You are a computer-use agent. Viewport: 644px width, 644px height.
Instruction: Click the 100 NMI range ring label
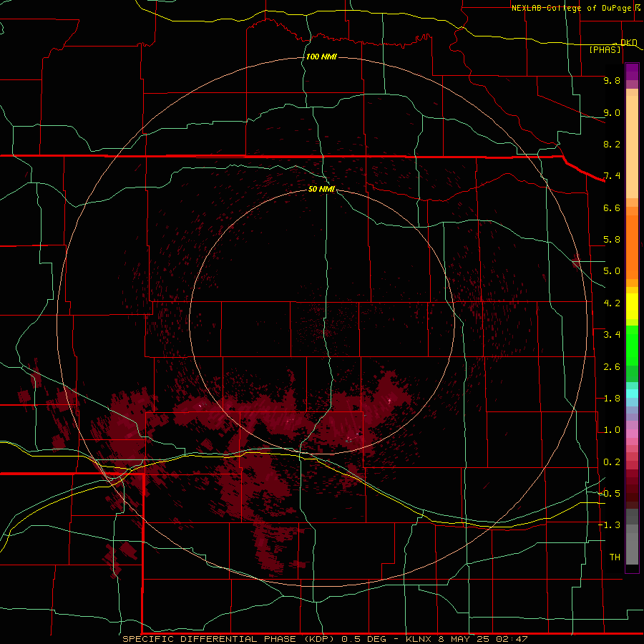(321, 57)
